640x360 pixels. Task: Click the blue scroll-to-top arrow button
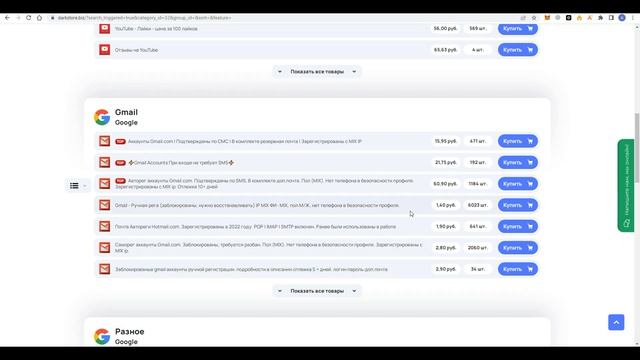[x=616, y=322]
